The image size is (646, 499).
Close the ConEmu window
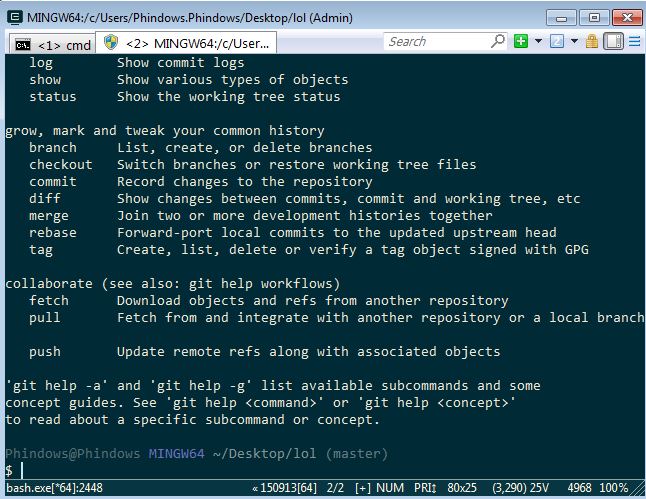[627, 18]
